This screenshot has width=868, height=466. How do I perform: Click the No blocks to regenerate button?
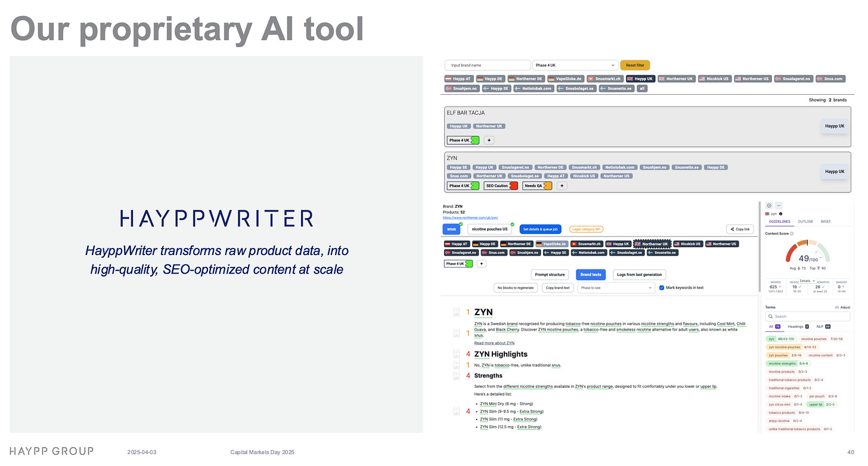pyautogui.click(x=516, y=287)
